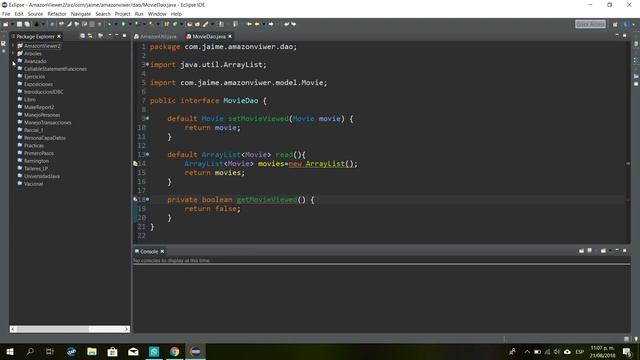Open dropdown arrow next to Debug icon
The height and width of the screenshot is (360, 640).
coord(116,24)
